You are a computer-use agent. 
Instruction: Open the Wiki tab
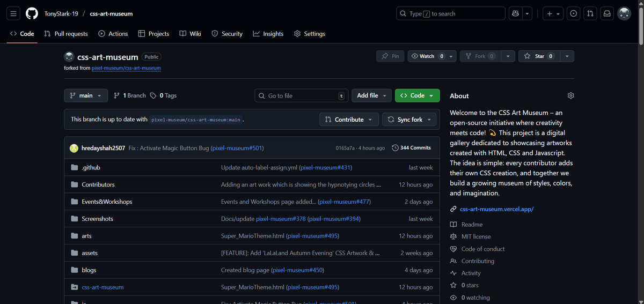tap(191, 34)
